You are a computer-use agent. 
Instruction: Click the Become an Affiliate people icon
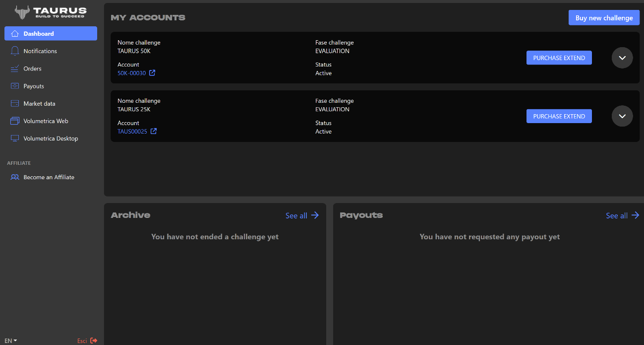[14, 177]
